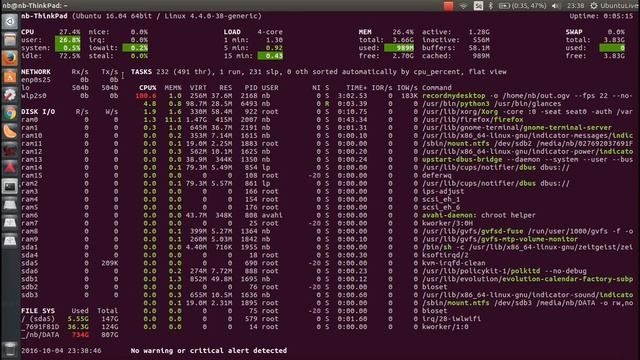Image resolution: width=640 pixels, height=360 pixels.
Task: Click the TASKS 232 summary line
Action: point(319,72)
